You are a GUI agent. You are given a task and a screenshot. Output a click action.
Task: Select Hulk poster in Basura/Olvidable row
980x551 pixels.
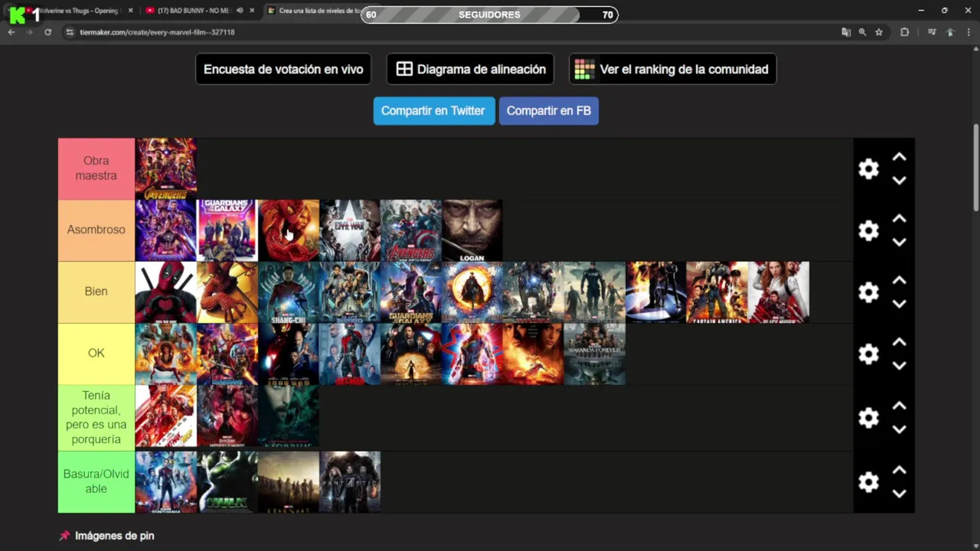click(227, 481)
